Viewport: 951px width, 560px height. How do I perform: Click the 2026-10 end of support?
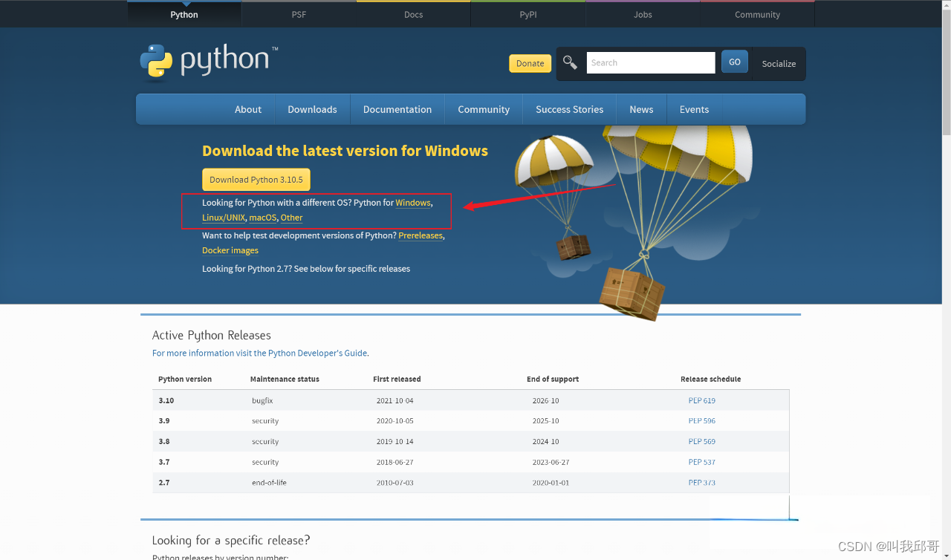[545, 400]
